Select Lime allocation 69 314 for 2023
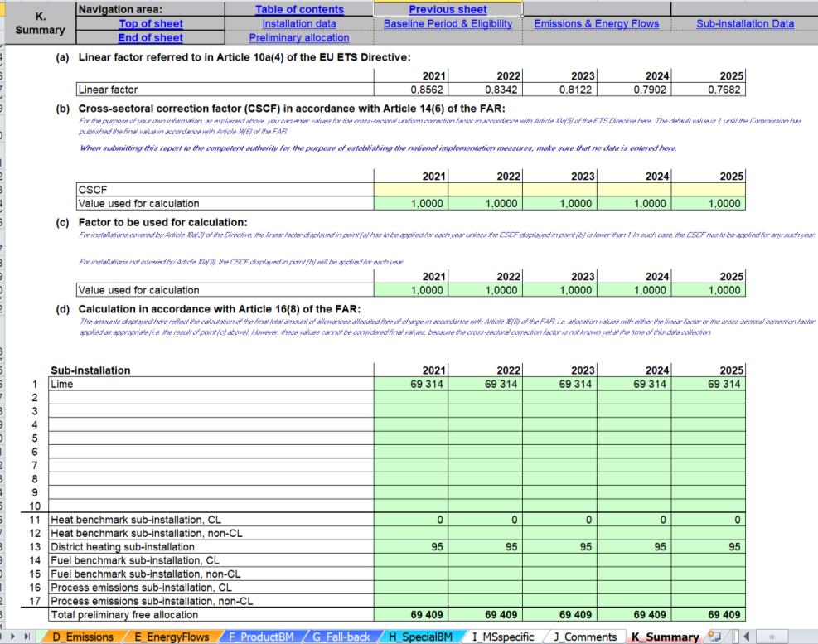The height and width of the screenshot is (644, 818). click(x=559, y=384)
